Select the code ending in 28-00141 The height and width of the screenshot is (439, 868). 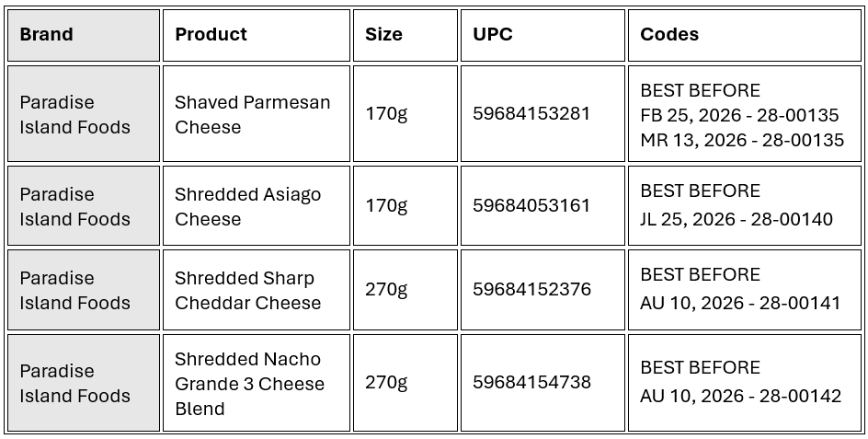[740, 304]
